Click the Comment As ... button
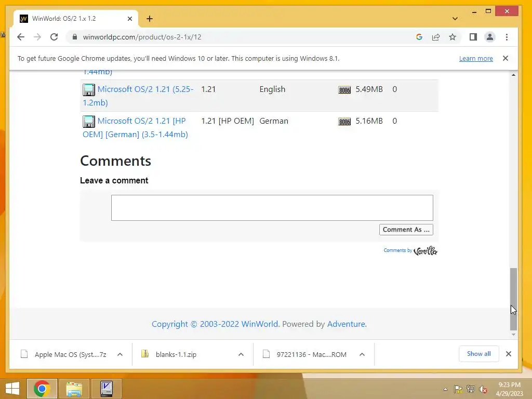The width and height of the screenshot is (532, 399). (406, 230)
